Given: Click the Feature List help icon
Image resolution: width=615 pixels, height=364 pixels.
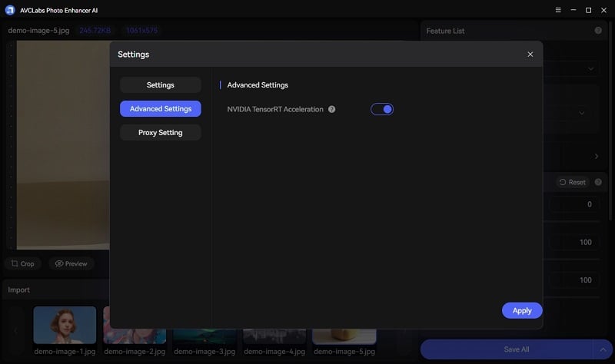Looking at the screenshot, I should pos(598,30).
